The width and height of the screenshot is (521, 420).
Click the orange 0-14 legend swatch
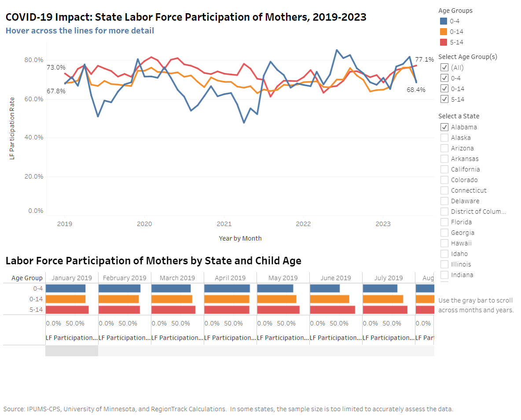[x=444, y=32]
